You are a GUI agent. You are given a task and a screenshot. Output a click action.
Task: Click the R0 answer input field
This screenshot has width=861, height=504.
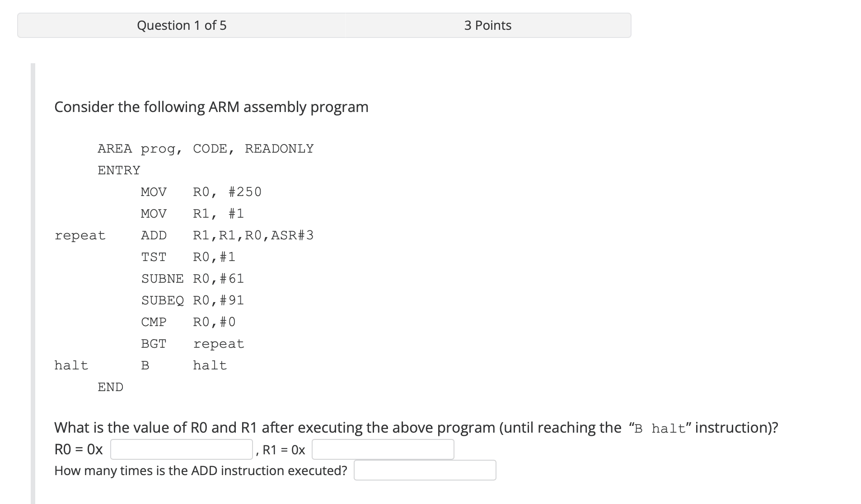point(181,449)
